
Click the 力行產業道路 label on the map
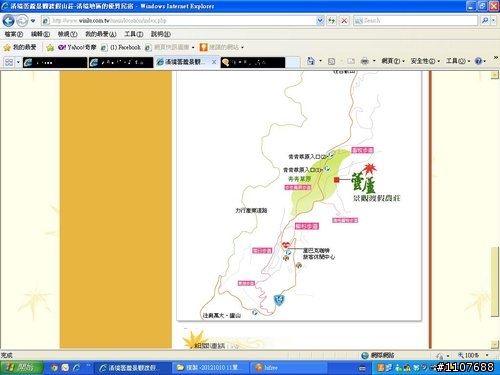coord(251,210)
